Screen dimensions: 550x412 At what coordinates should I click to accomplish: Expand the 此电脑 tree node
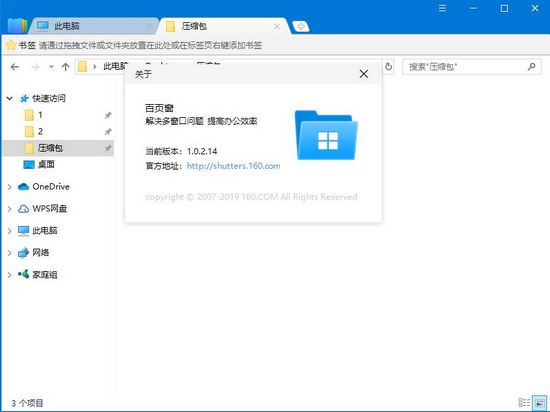pos(9,231)
